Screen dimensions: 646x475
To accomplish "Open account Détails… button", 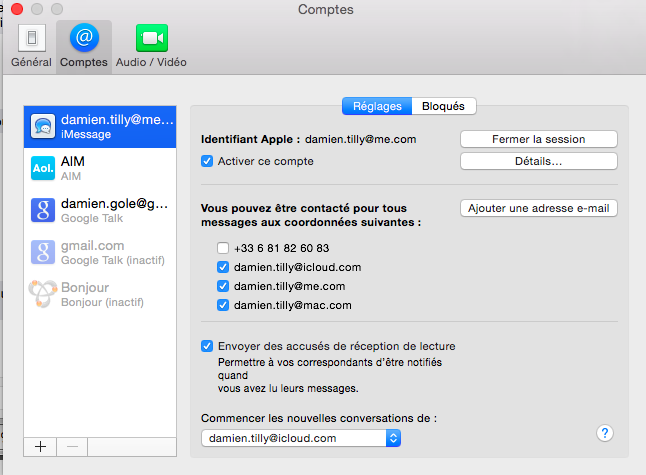I will click(538, 161).
